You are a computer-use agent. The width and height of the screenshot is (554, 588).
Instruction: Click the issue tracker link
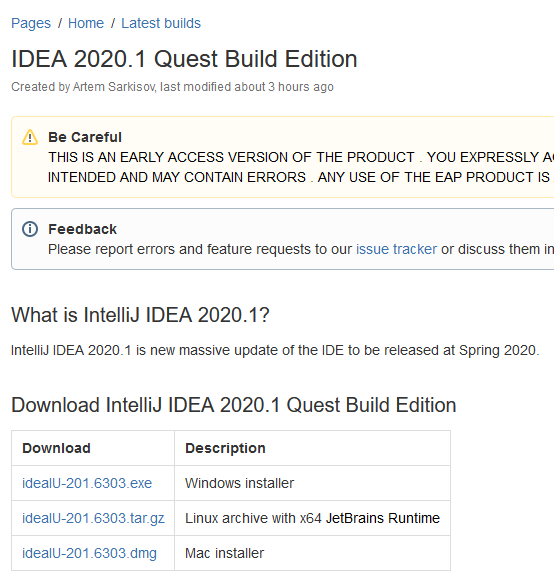coord(396,249)
